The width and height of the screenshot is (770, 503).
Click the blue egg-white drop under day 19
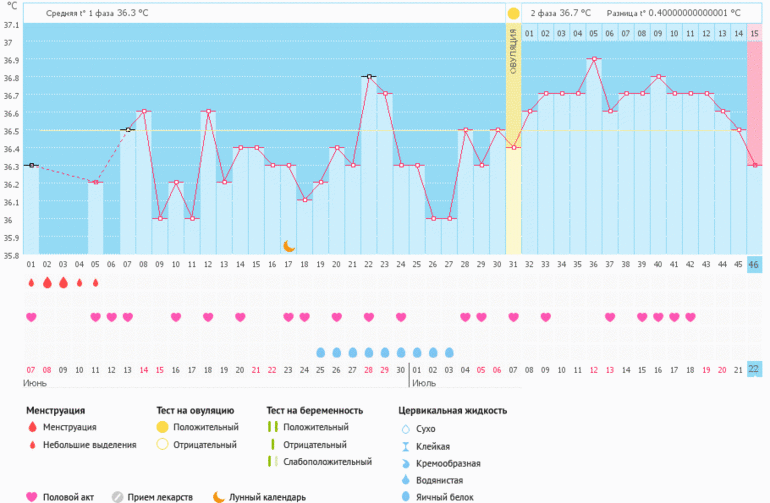(320, 353)
